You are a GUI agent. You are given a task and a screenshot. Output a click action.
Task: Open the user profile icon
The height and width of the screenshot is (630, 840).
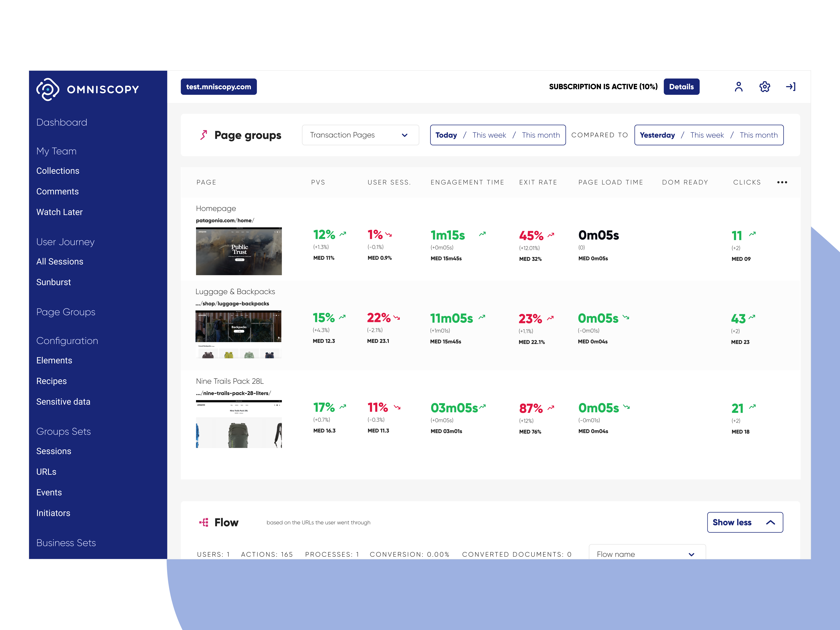739,87
